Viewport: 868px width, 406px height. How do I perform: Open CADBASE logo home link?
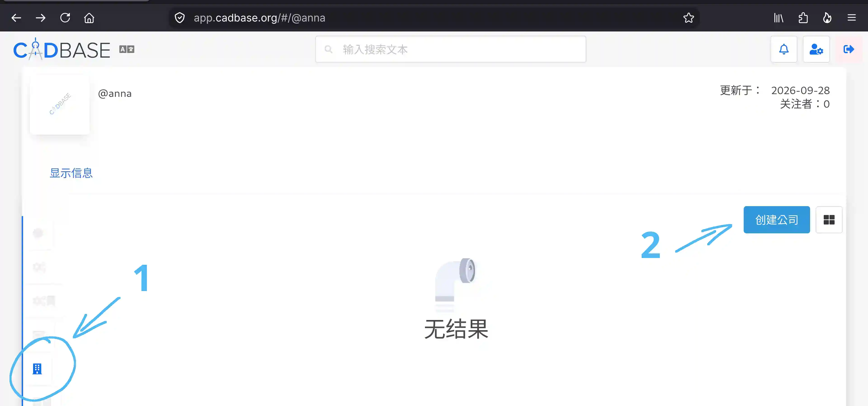click(x=62, y=49)
